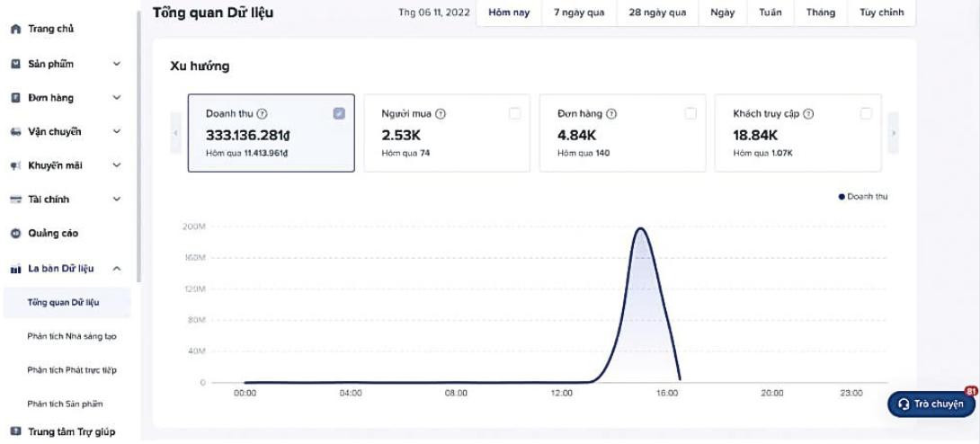Expand the Đơn hàng sidebar menu chevron
This screenshot has width=980, height=444.
point(117,98)
